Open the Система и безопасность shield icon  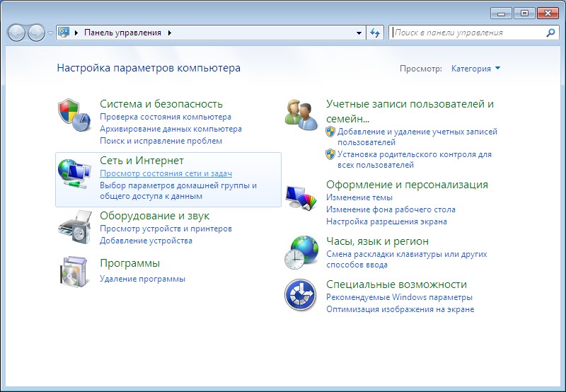pos(74,115)
